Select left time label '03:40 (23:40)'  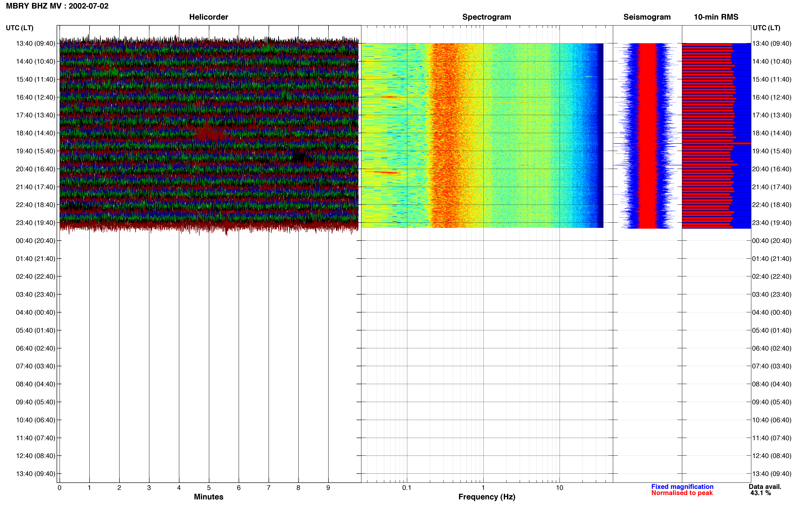(36, 295)
